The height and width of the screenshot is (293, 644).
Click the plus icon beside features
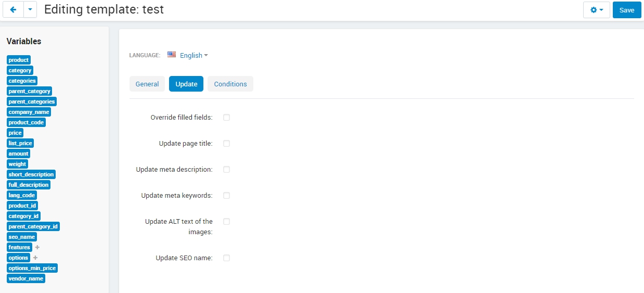click(x=37, y=247)
